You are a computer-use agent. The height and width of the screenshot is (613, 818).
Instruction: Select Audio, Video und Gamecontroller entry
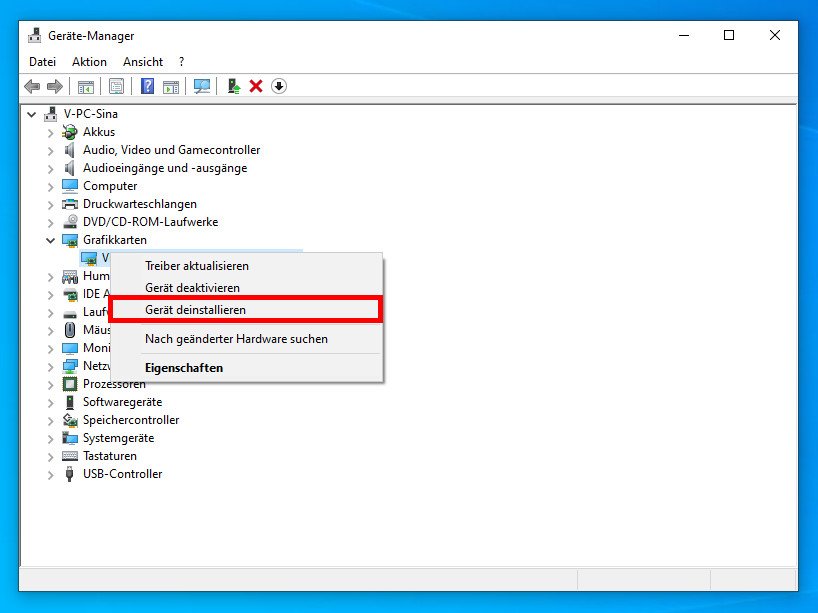pyautogui.click(x=171, y=150)
